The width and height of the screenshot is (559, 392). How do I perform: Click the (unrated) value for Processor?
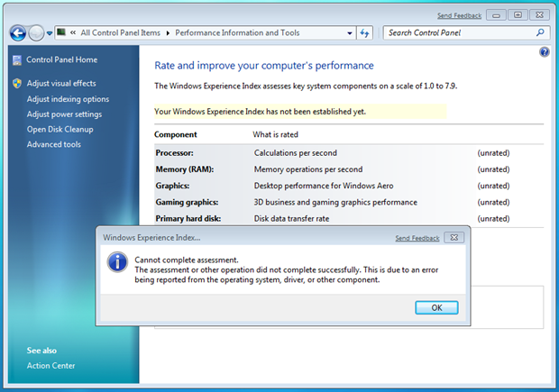(x=493, y=153)
